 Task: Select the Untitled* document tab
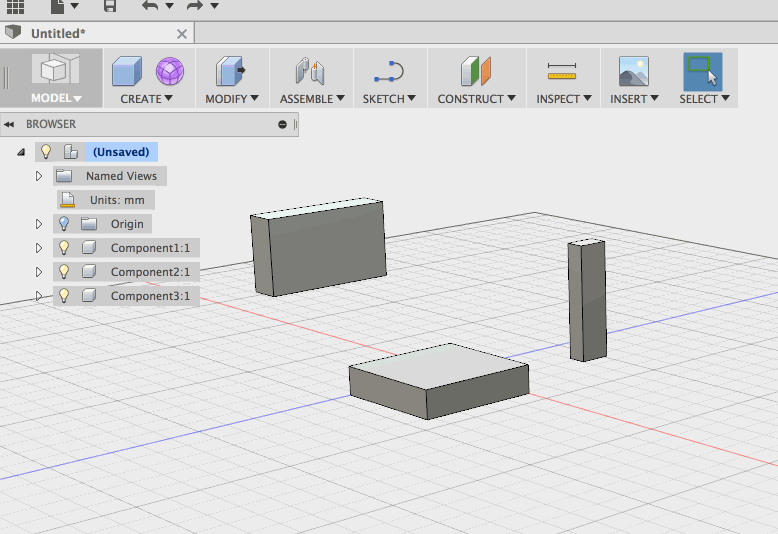[97, 33]
